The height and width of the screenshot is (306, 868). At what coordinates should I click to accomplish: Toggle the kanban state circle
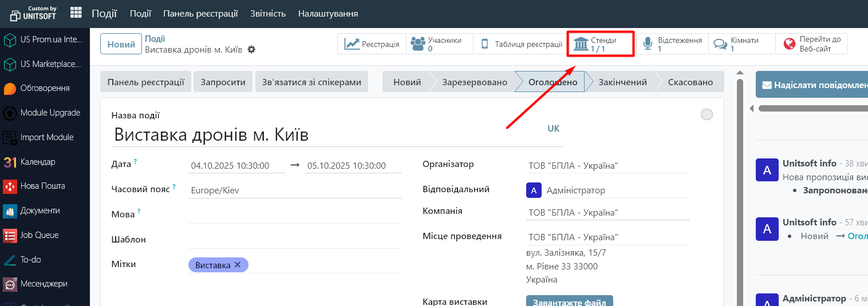tap(707, 114)
